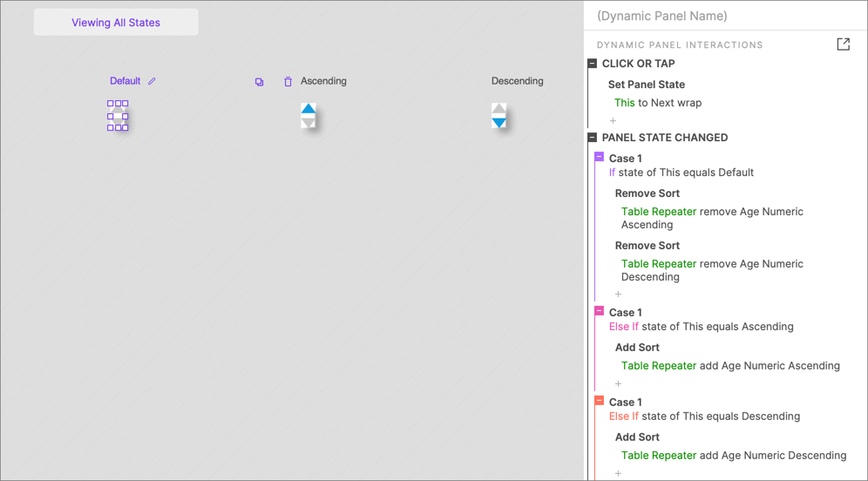Add action under Click or Tap
Screen dimensions: 868x481
click(x=613, y=120)
